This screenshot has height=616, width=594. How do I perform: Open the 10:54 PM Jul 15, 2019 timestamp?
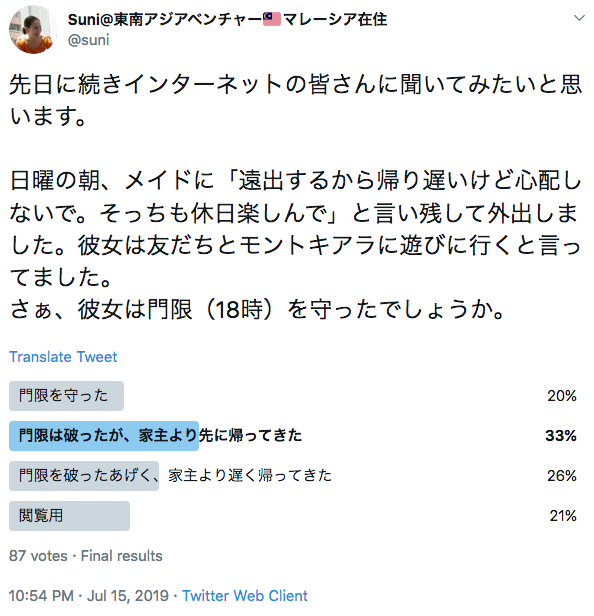88,596
